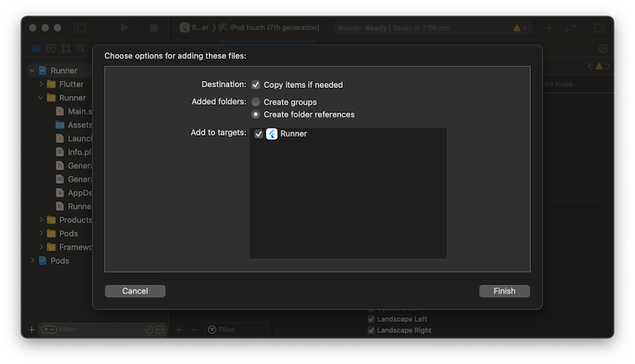Collapse the top-level Runner project

[x=33, y=71]
